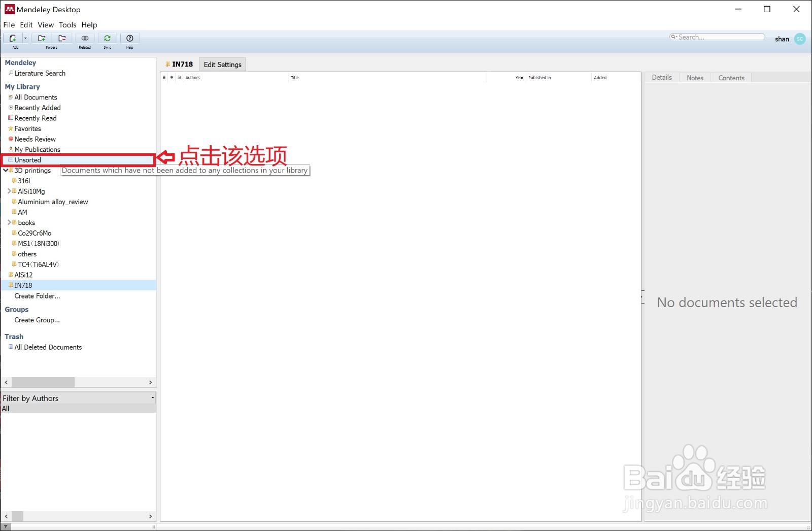Click the Related documents toolbar icon
This screenshot has width=812, height=531.
(x=85, y=38)
